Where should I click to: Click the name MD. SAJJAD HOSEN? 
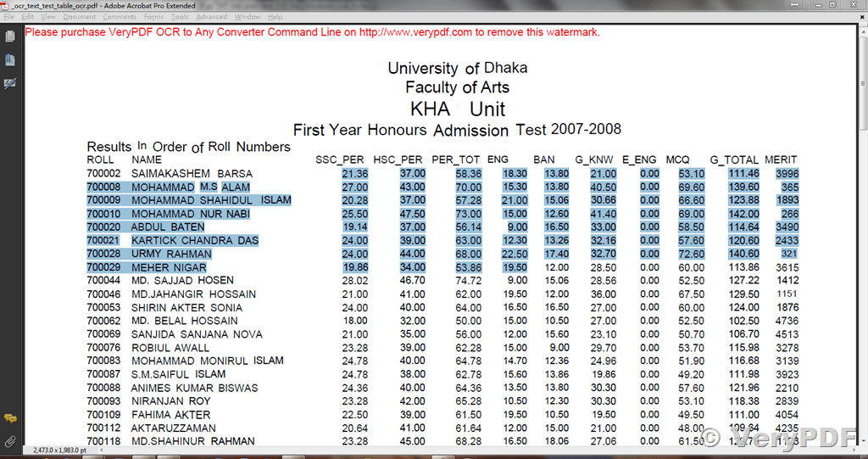click(x=183, y=281)
